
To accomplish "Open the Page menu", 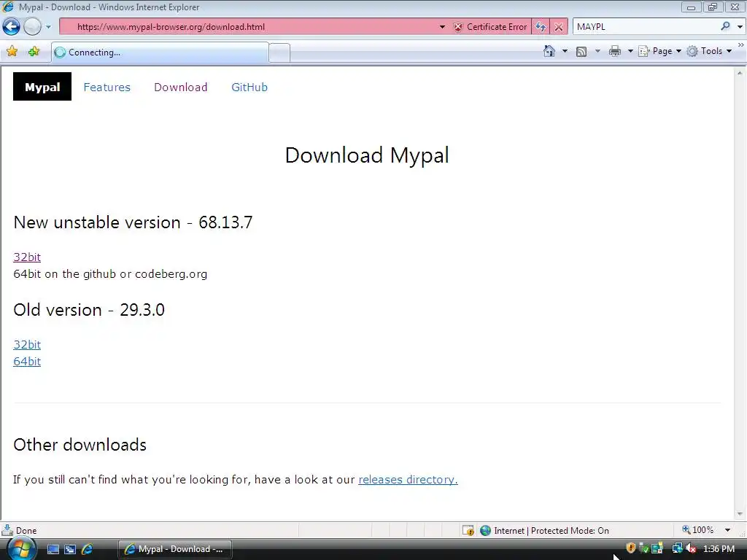I will click(x=659, y=51).
